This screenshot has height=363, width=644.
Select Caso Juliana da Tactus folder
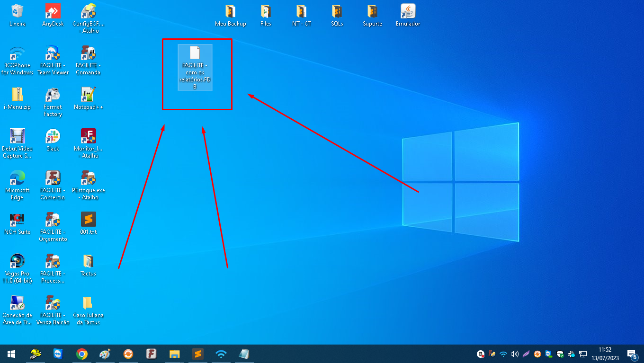click(x=89, y=310)
